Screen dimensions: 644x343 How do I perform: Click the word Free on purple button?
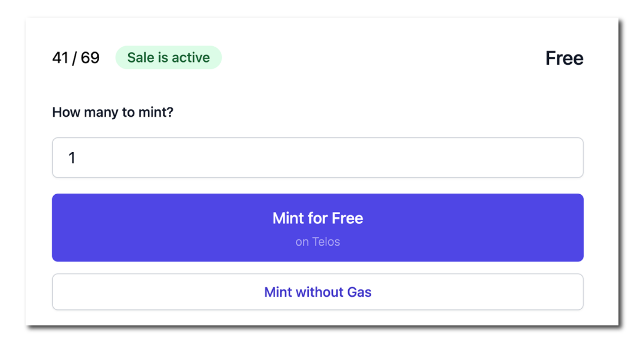click(347, 218)
